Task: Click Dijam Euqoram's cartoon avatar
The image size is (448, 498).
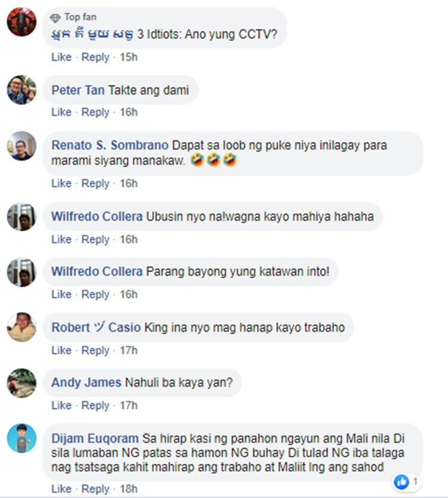Action: pyautogui.click(x=22, y=438)
